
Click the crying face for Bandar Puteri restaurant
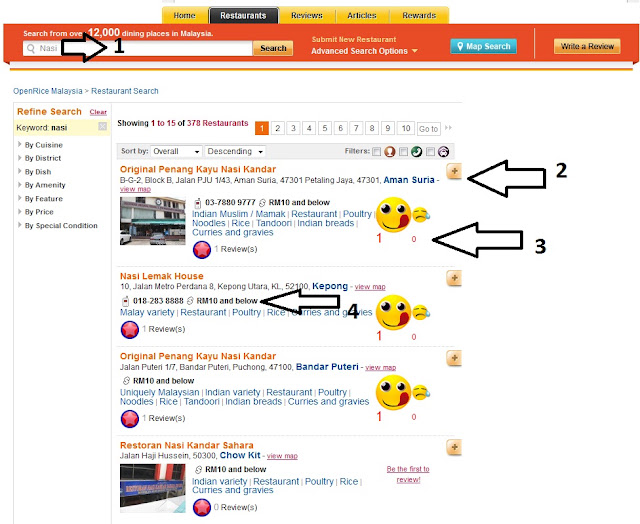[x=421, y=393]
